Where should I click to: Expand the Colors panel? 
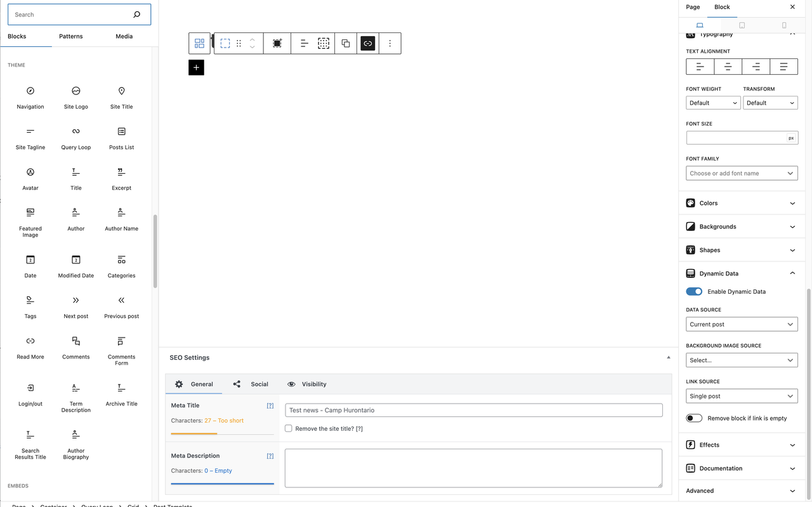742,203
